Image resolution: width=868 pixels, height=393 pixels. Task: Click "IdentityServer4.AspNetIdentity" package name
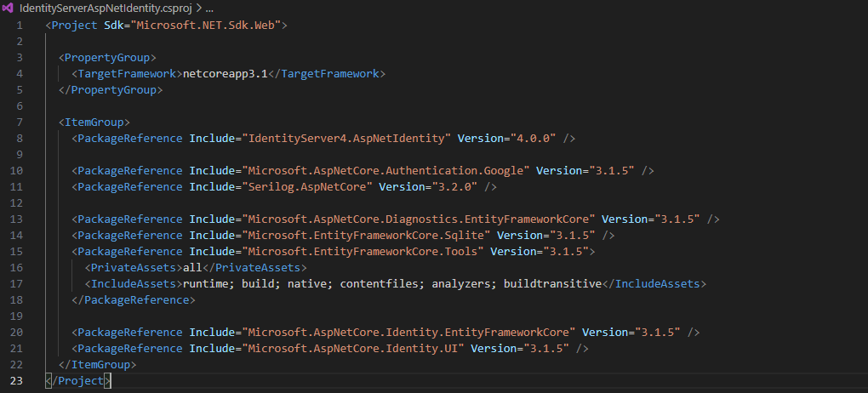coord(346,139)
